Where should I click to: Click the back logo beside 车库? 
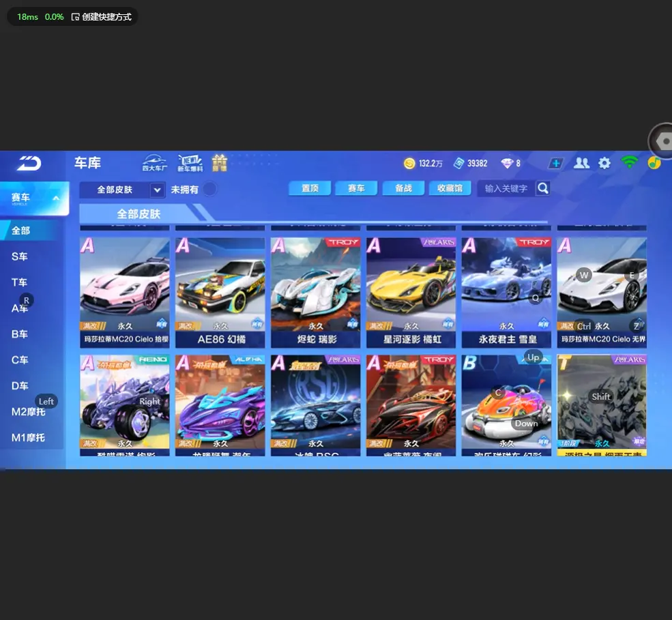(29, 163)
